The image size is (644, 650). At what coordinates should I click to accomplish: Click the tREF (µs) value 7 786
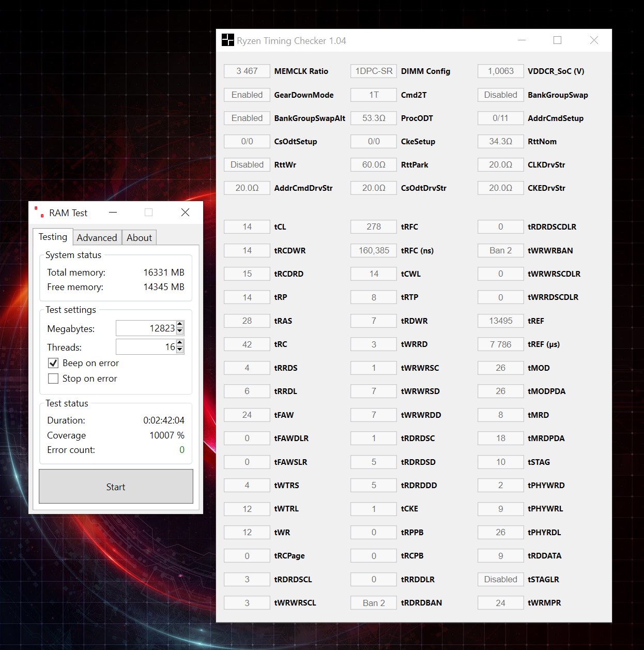tap(501, 344)
